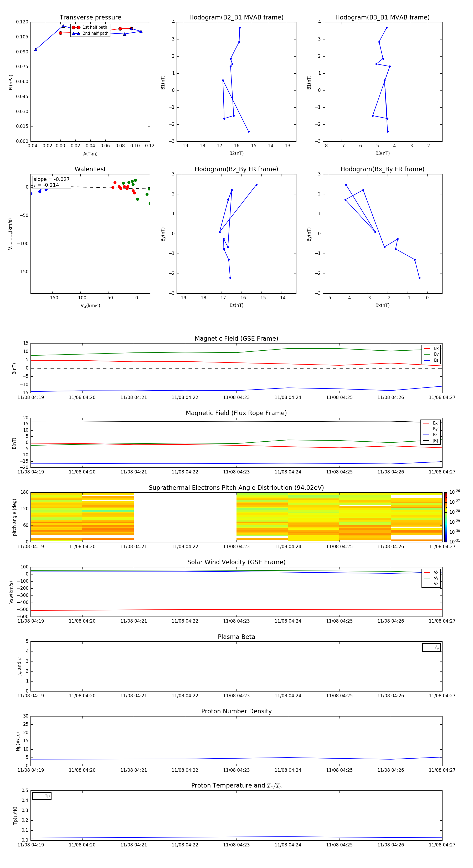Click the "pitch angle (deg)" y-axis label

[14, 517]
